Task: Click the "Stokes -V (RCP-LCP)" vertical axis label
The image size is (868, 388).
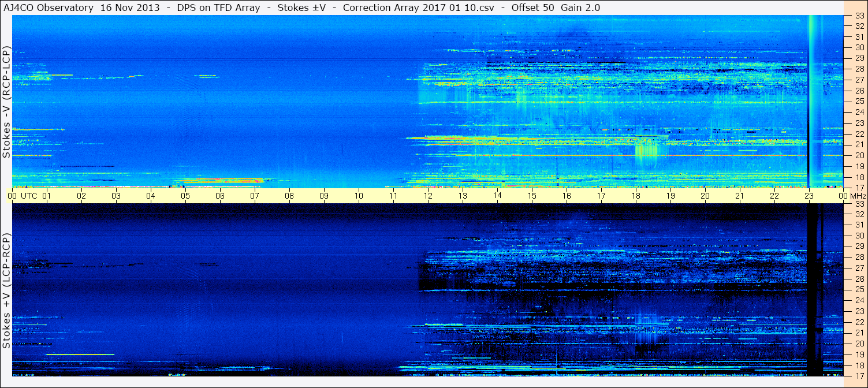Action: click(6, 102)
